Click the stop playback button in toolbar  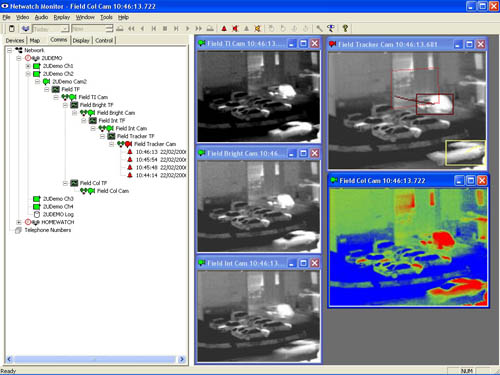(165, 29)
